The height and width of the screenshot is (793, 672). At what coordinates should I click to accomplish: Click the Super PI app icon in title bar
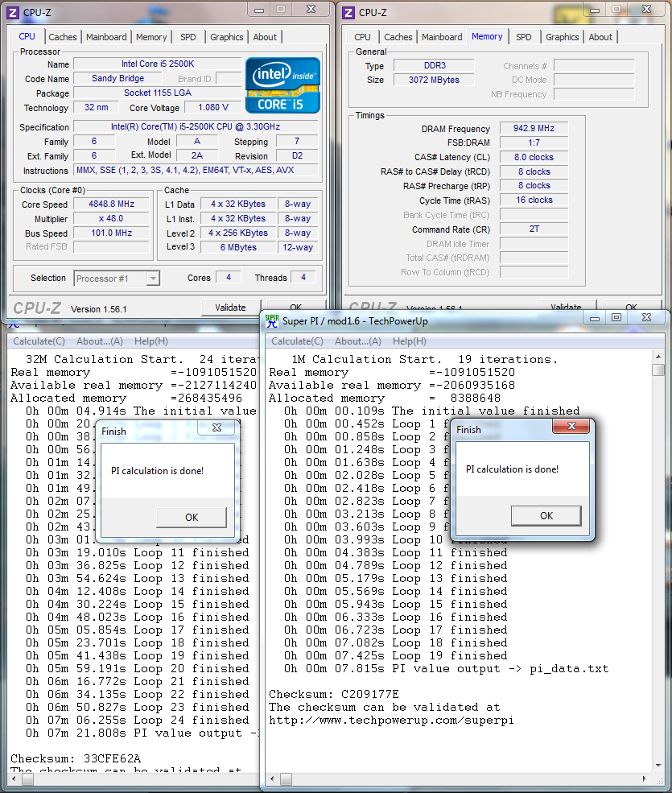point(271,321)
